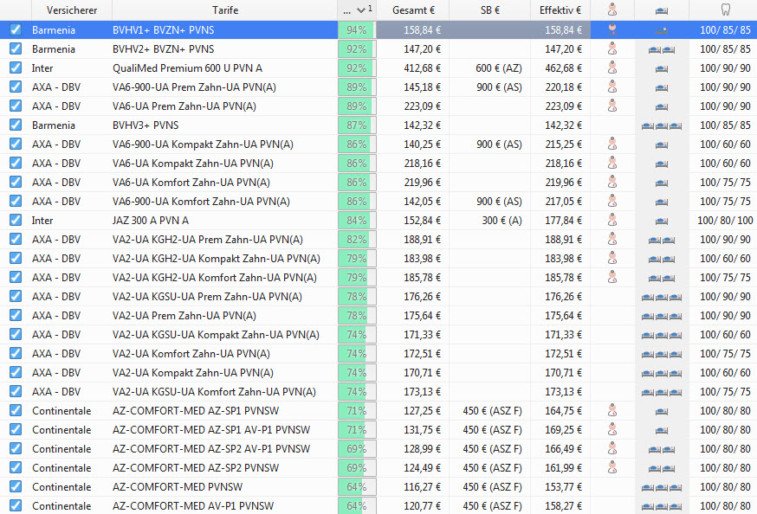The width and height of the screenshot is (757, 514).
Task: Sort by Versicherer column header
Action: click(71, 10)
